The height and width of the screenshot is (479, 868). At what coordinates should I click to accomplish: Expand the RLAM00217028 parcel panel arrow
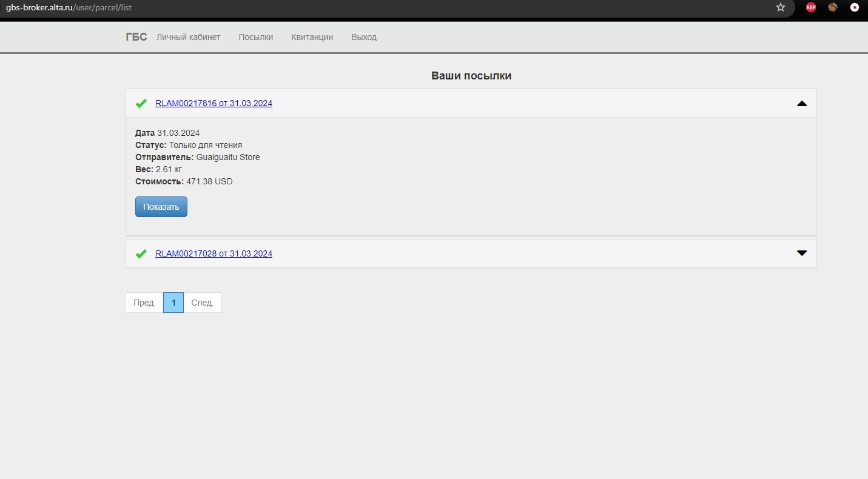click(x=802, y=253)
